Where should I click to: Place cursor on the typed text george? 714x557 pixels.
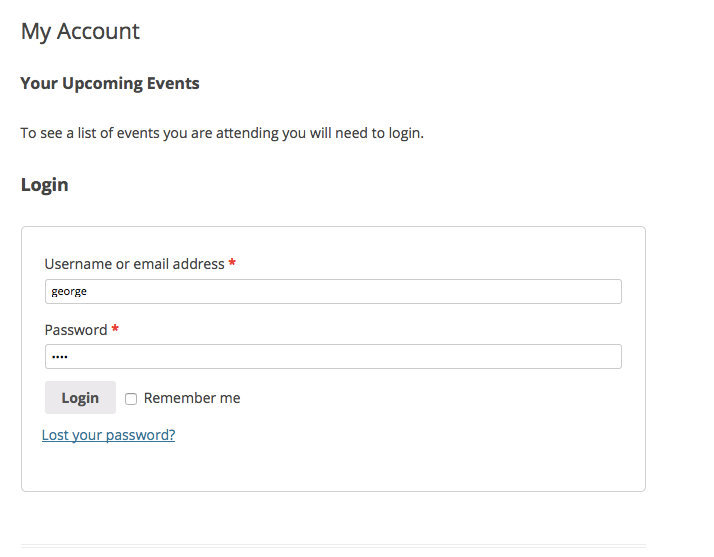[x=69, y=292]
